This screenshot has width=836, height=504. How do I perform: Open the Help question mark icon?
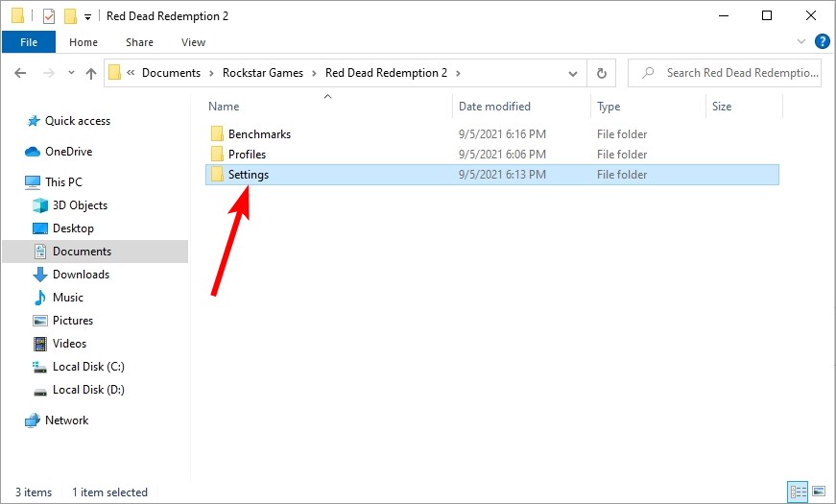point(823,41)
